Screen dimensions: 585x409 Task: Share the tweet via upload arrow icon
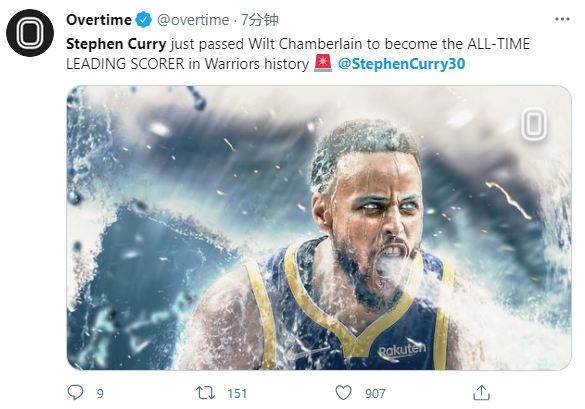pos(481,393)
